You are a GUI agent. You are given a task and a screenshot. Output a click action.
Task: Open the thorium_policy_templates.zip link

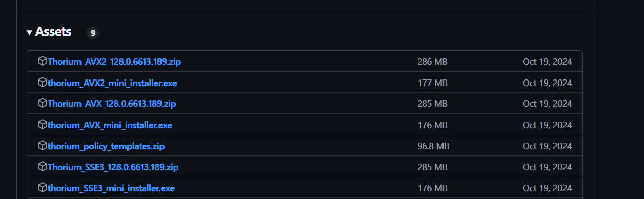[x=106, y=146]
